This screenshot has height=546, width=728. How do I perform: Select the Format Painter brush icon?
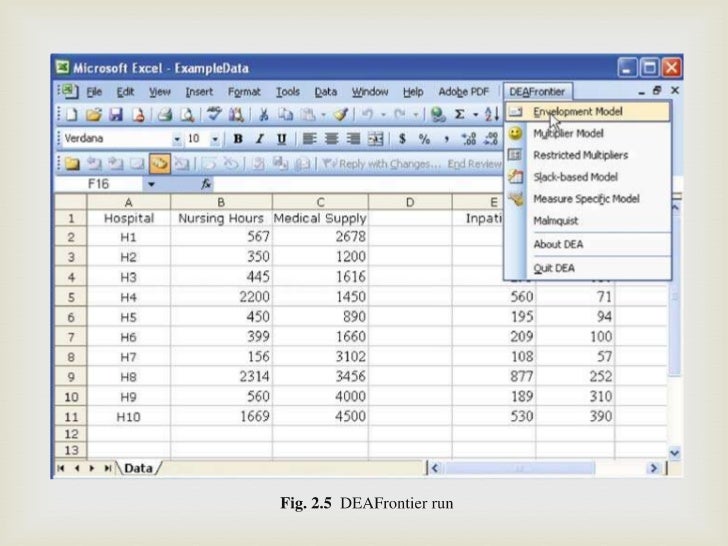tap(341, 114)
